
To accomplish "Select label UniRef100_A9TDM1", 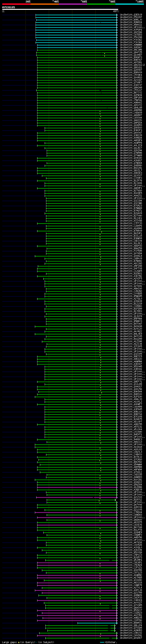I will tap(131, 63).
